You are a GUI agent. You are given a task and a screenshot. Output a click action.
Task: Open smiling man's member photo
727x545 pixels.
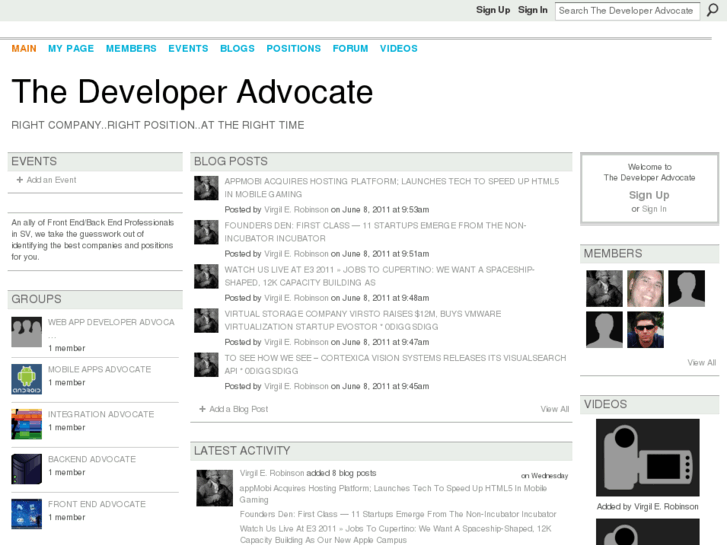645,289
